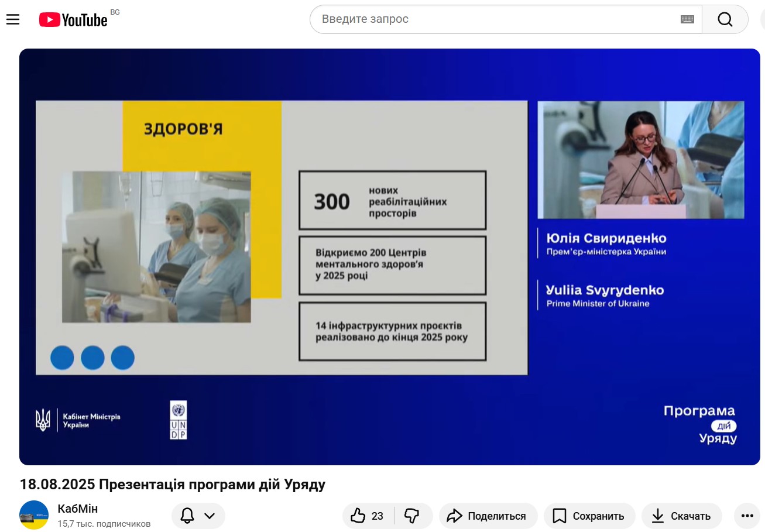Download the video with Скачать
The height and width of the screenshot is (532, 765).
pyautogui.click(x=681, y=516)
